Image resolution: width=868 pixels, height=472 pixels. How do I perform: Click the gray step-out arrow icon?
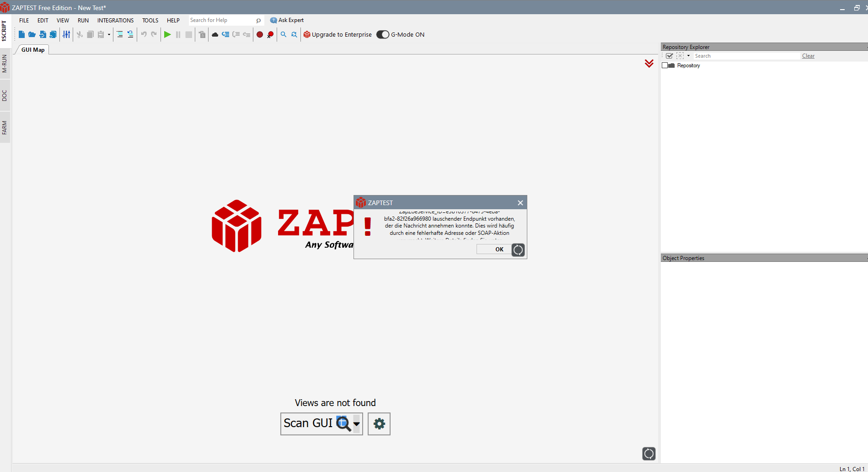(246, 35)
